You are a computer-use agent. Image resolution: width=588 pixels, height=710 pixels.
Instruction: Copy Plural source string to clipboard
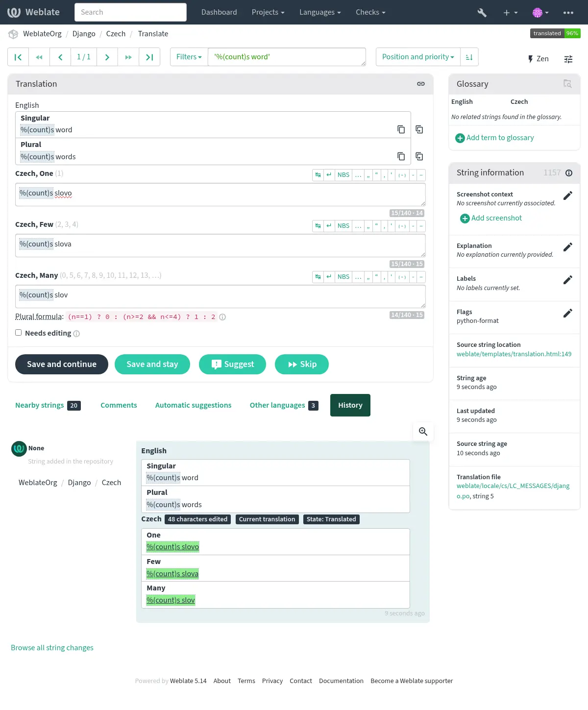(x=401, y=156)
